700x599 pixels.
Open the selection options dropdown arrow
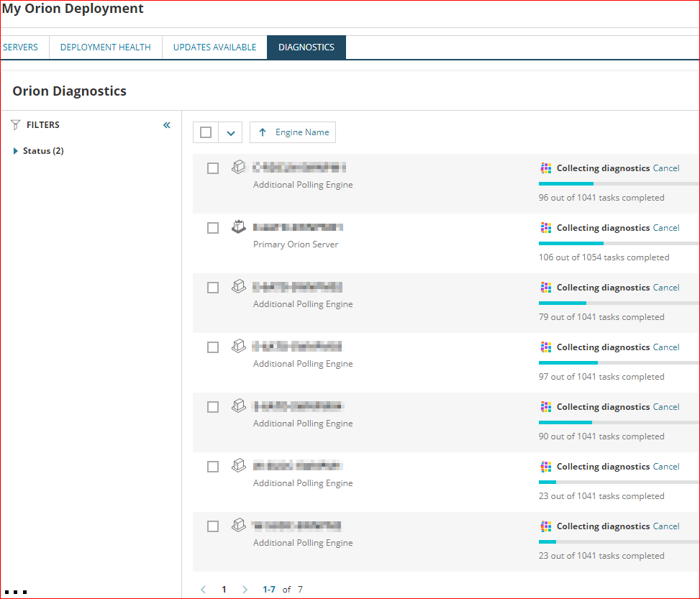230,132
